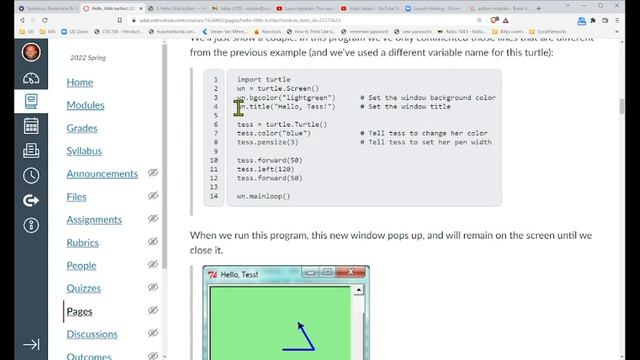Open the Syllabus course link
This screenshot has height=360, width=640.
[84, 151]
